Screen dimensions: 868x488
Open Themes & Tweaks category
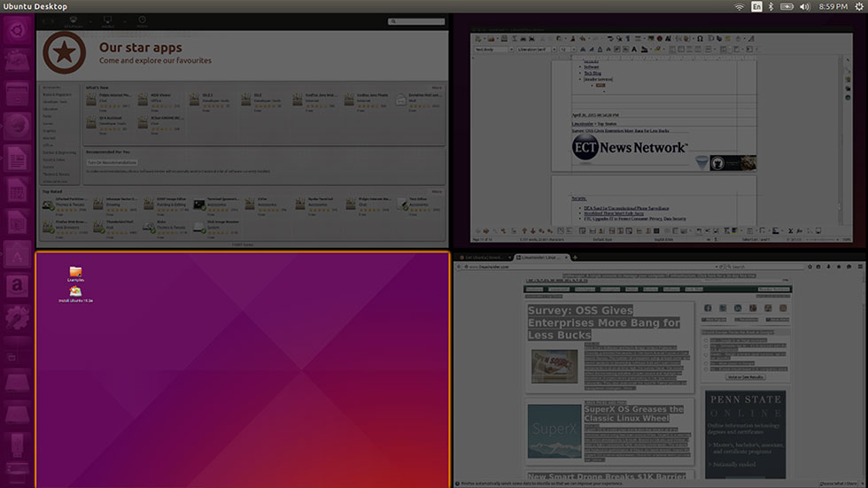pos(57,174)
